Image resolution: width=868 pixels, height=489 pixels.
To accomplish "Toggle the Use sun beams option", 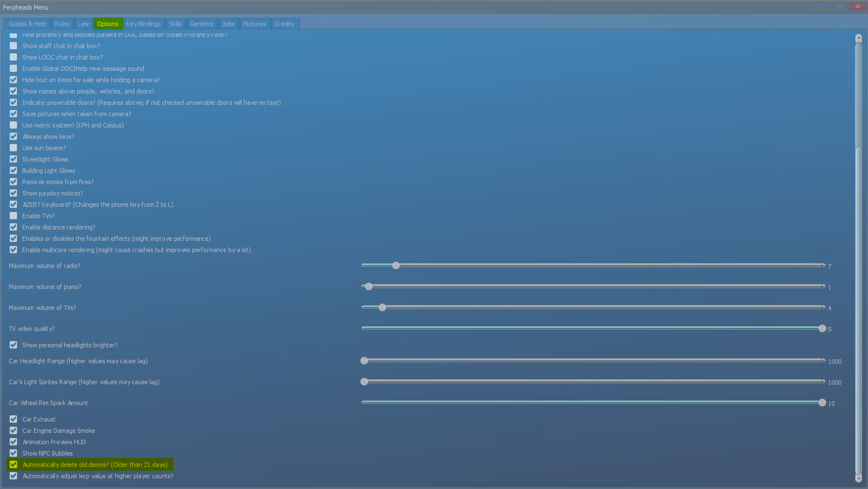I will pos(13,148).
